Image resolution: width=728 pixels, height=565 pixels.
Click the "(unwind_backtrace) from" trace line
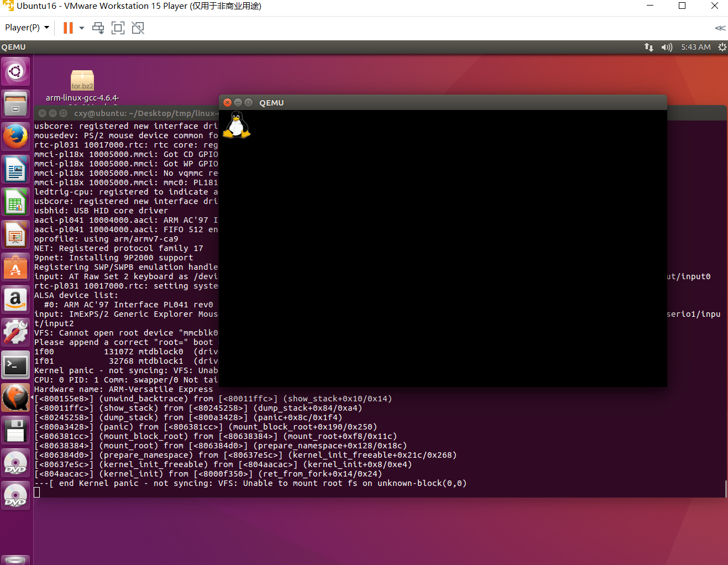coord(213,399)
